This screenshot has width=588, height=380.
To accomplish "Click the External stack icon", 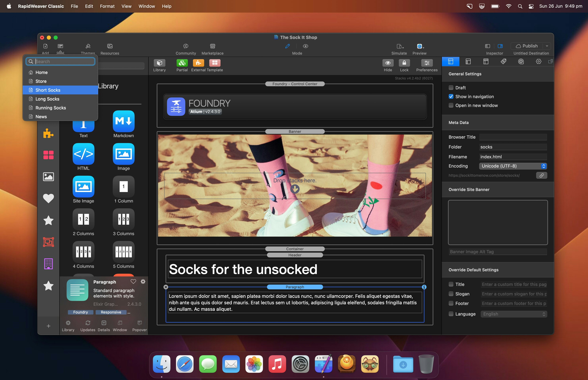I will 198,63.
